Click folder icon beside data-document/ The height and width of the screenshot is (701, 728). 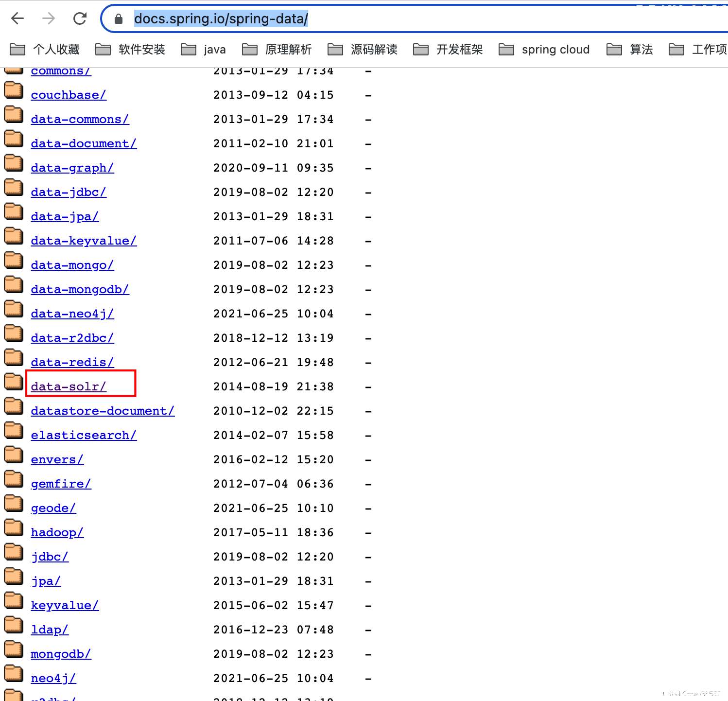pos(14,139)
